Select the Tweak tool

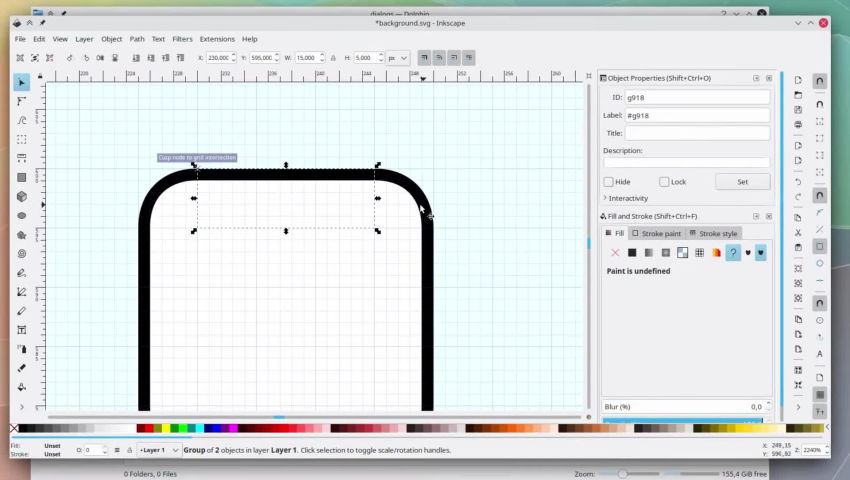[x=22, y=120]
